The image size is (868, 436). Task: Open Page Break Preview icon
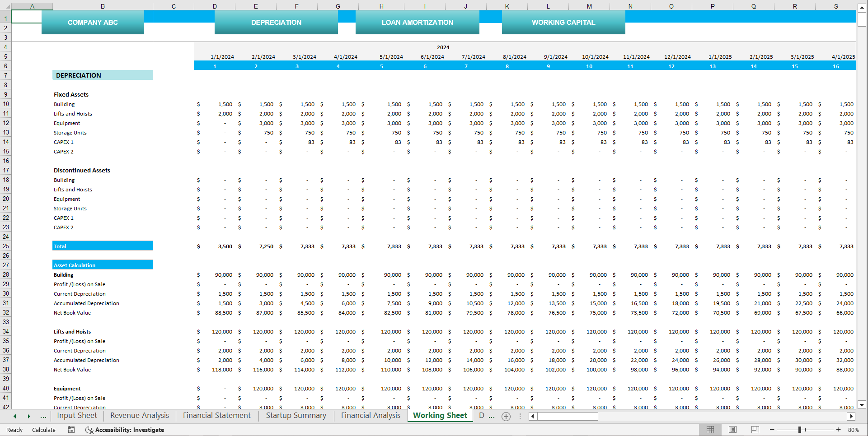point(755,429)
